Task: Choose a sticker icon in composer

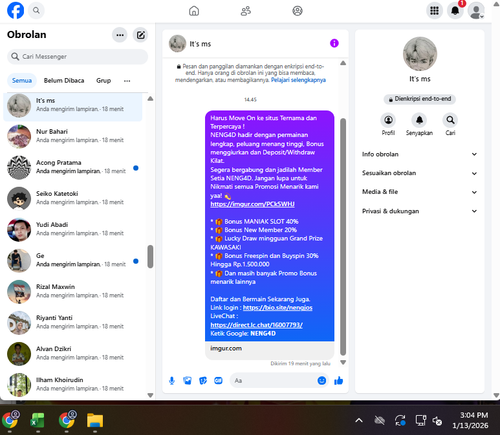Action: [203, 381]
